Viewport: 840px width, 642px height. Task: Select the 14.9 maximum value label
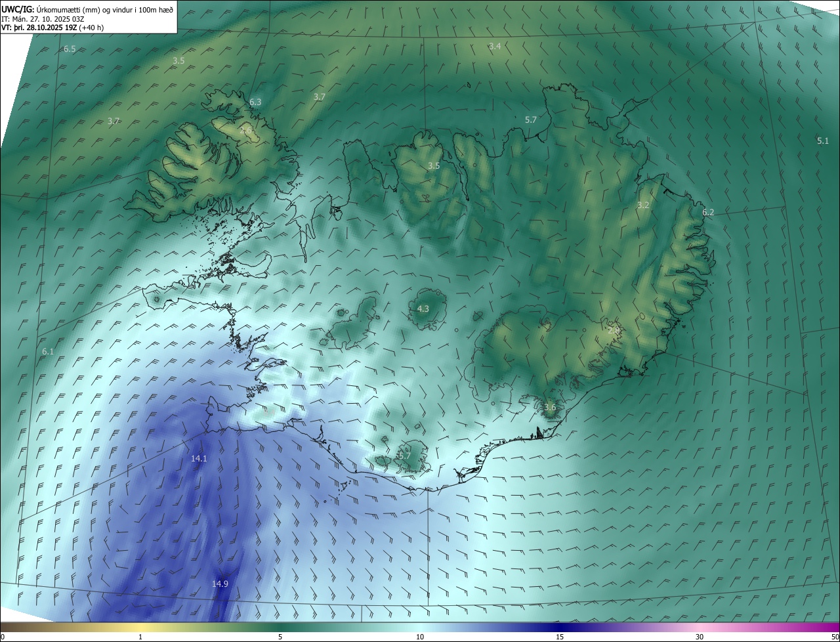point(220,584)
